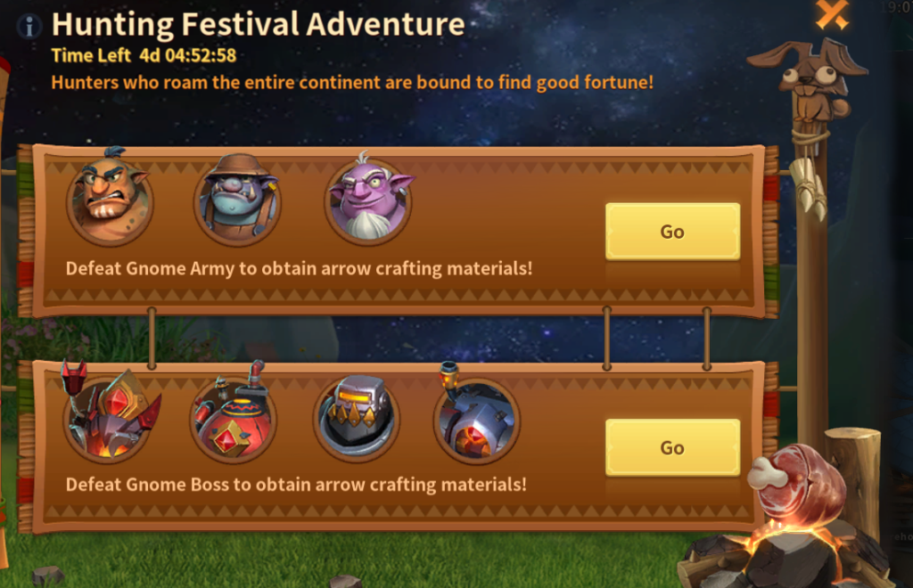Select the gray helmet robot boss icon

pos(357,418)
